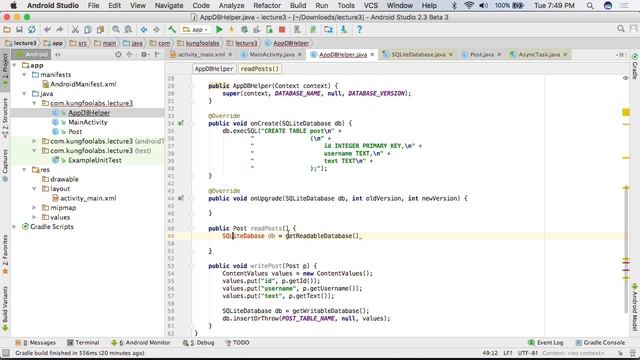This screenshot has width=640, height=360.
Task: Switch to the Post.java editor tab
Action: [x=482, y=54]
